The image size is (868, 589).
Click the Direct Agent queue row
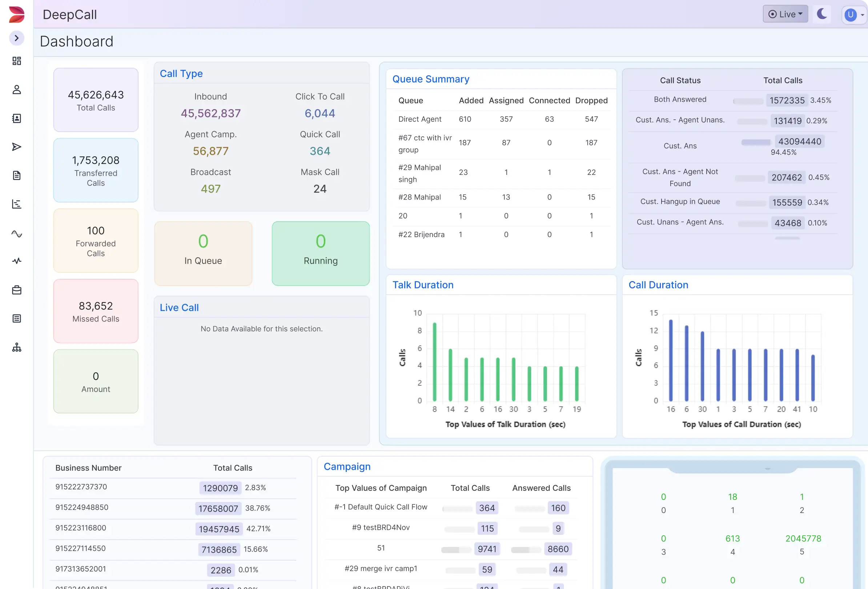click(420, 119)
